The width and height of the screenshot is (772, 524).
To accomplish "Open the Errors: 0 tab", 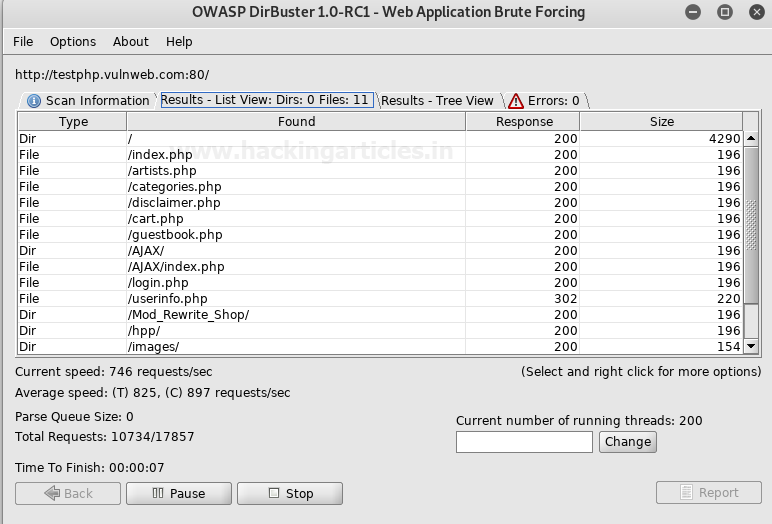I will pos(546,100).
